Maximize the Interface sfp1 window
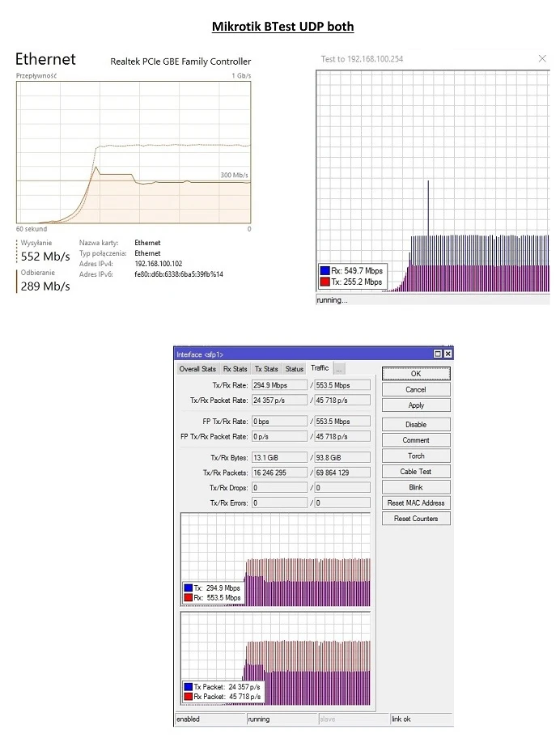 click(x=438, y=354)
